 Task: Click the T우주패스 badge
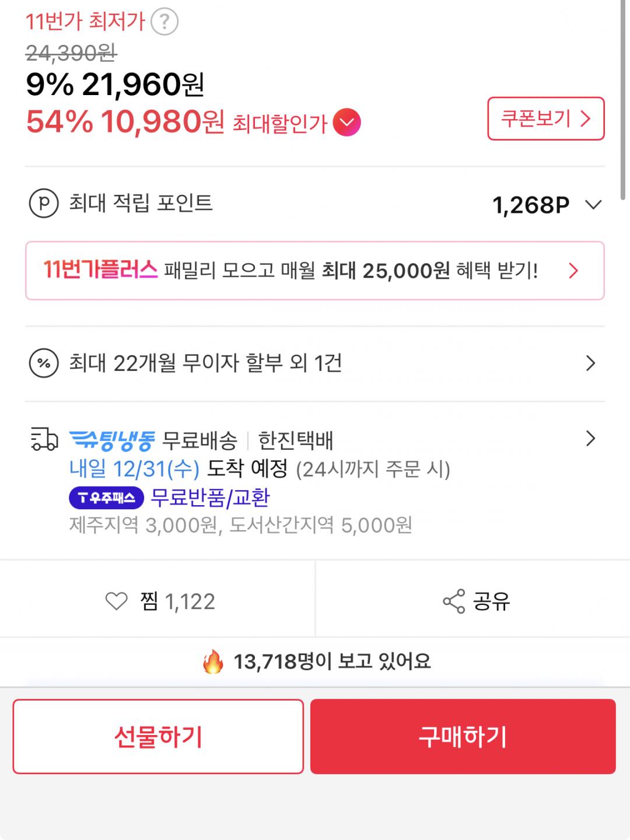tap(106, 498)
